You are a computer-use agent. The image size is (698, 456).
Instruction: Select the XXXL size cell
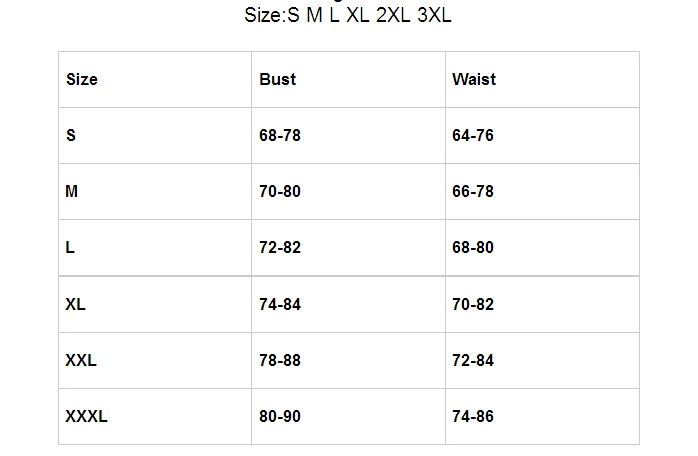(155, 416)
